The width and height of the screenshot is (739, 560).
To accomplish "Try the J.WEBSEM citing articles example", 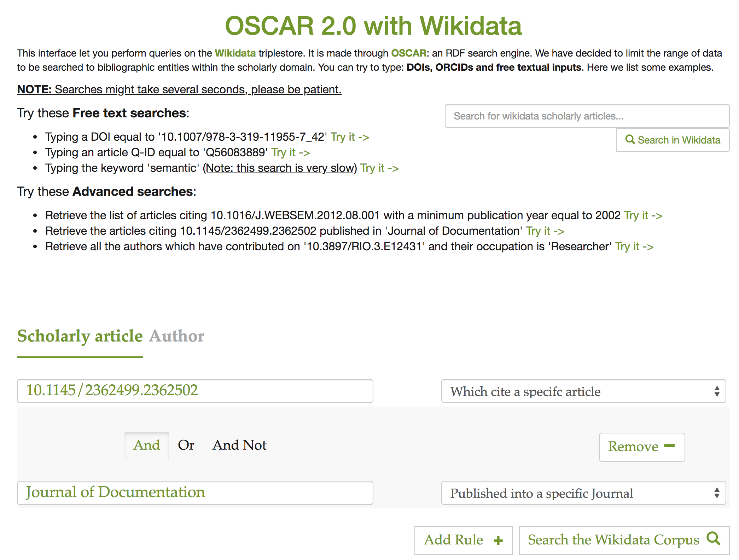I will tap(643, 215).
